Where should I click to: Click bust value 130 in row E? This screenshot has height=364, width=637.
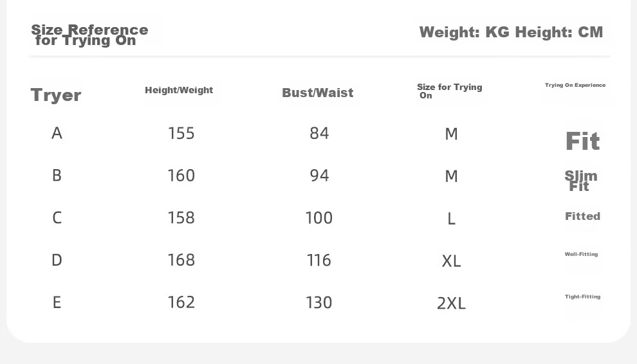coord(319,303)
